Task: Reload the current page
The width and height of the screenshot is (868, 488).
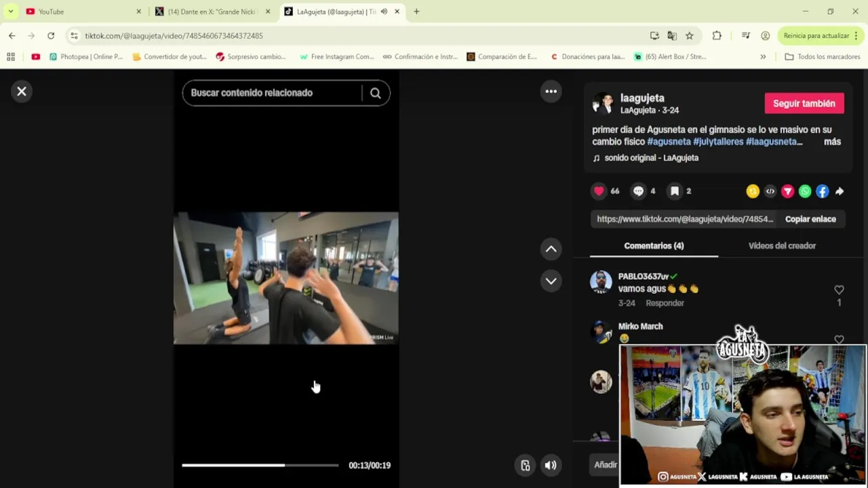Action: (x=51, y=36)
